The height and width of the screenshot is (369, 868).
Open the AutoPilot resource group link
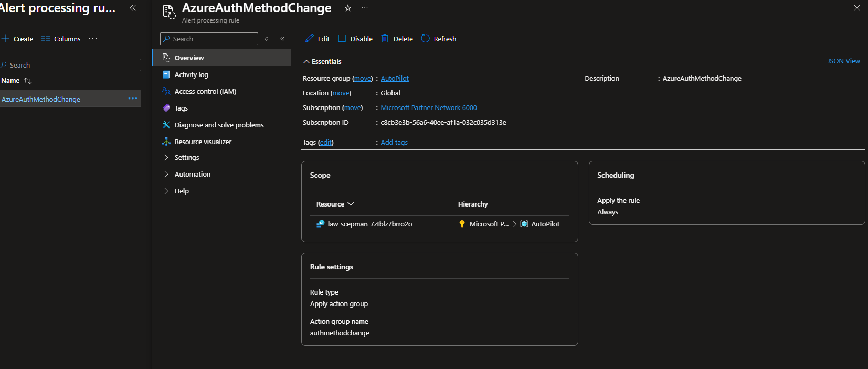click(x=395, y=78)
